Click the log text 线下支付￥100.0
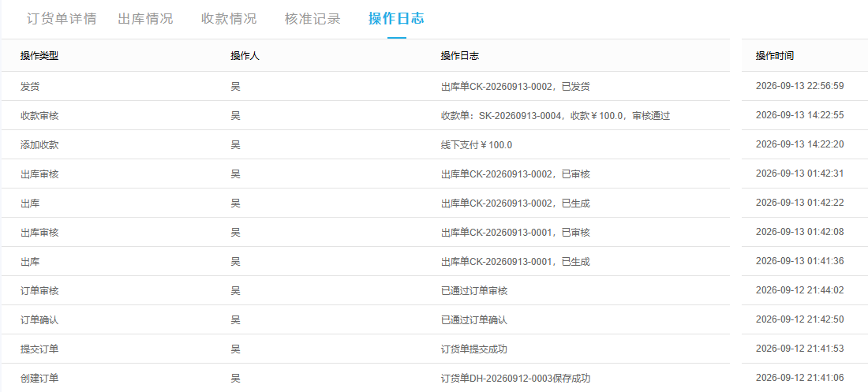This screenshot has width=868, height=392. click(x=477, y=145)
